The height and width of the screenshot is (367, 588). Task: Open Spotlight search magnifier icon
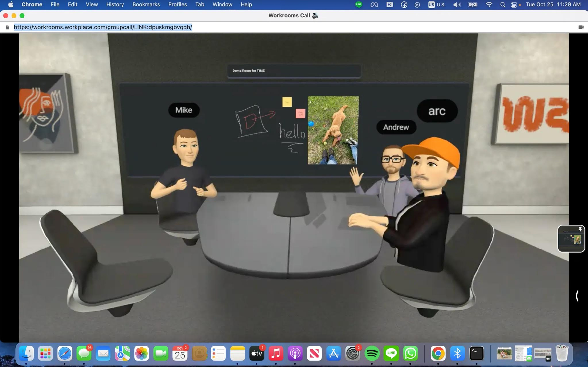pyautogui.click(x=503, y=4)
